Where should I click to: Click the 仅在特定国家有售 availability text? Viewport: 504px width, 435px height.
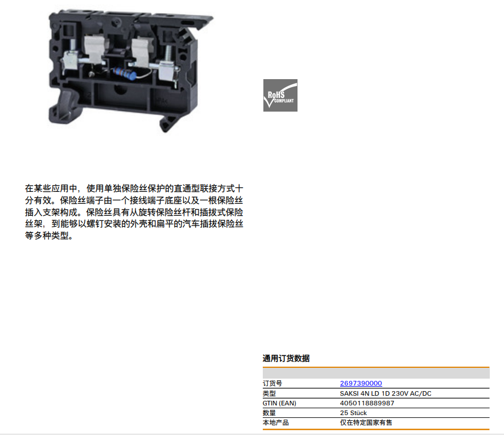click(366, 422)
